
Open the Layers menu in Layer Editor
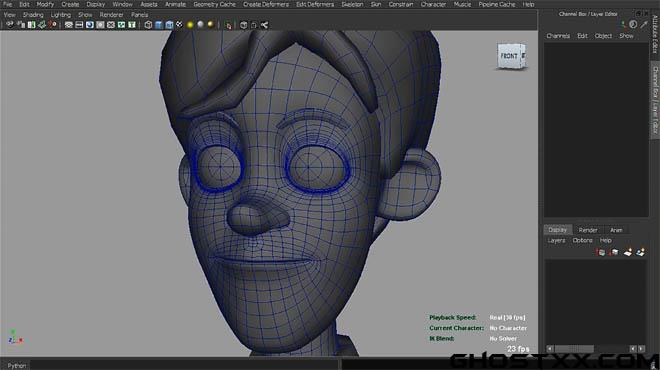[556, 240]
